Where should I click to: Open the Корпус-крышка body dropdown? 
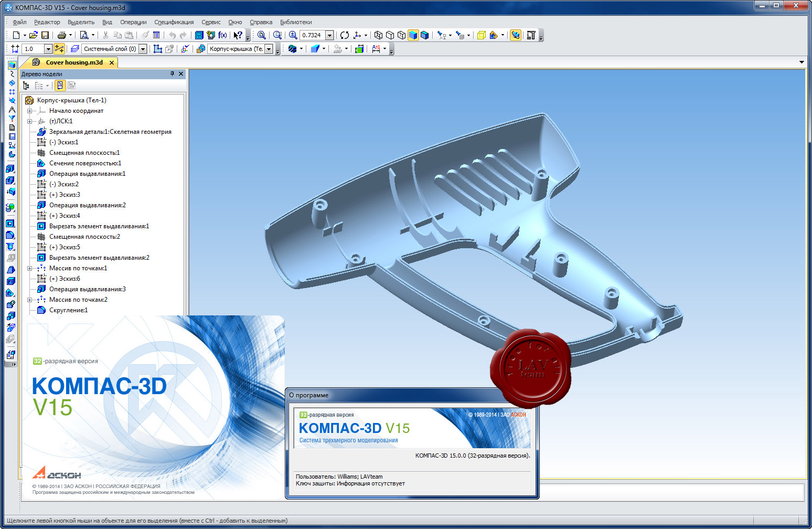pyautogui.click(x=269, y=49)
